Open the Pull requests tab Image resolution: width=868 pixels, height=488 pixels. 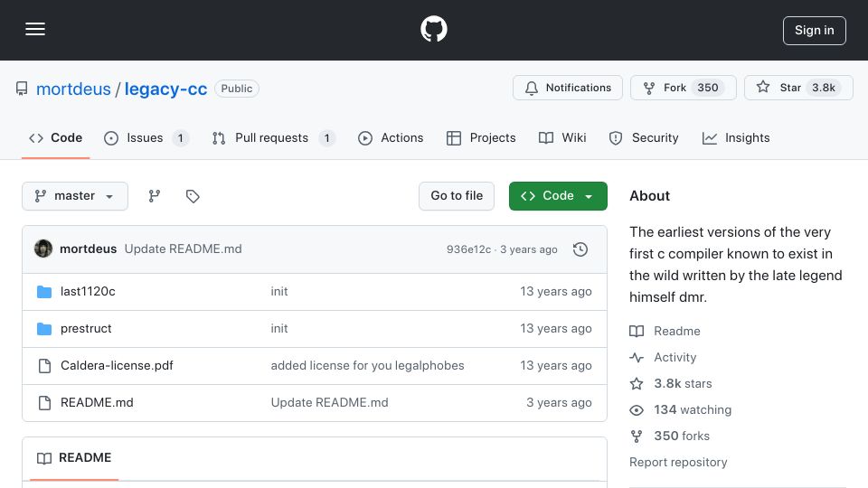pyautogui.click(x=273, y=137)
